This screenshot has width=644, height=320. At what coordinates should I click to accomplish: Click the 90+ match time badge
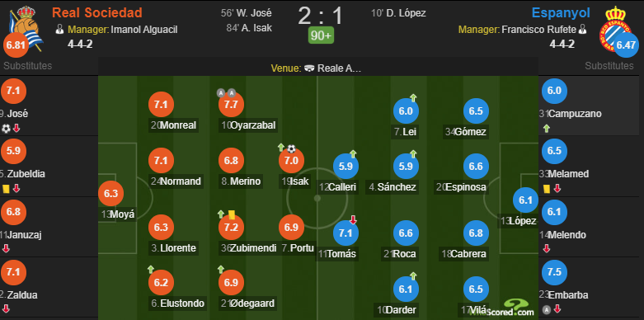[x=321, y=35]
